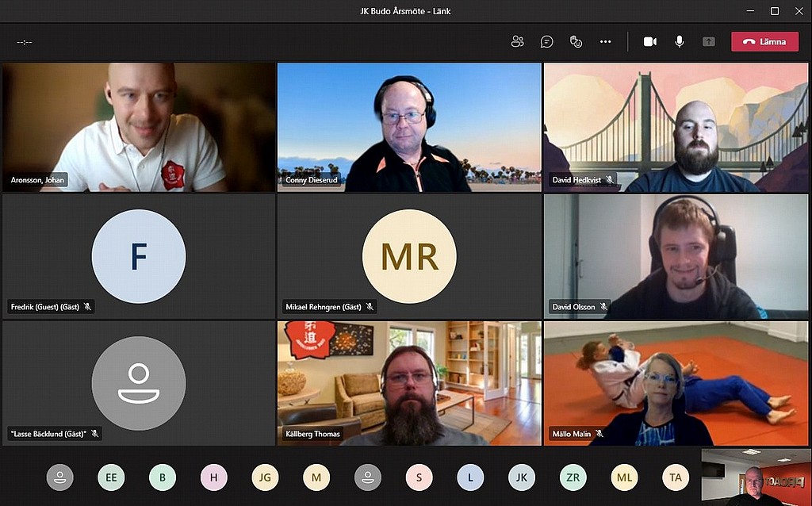The height and width of the screenshot is (506, 812).
Task: Click the ML avatar in bottom row
Action: [624, 477]
